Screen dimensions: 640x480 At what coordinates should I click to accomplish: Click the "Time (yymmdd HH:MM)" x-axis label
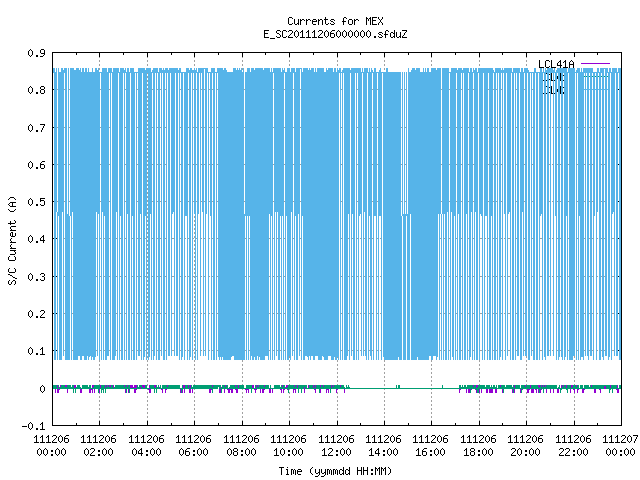click(x=335, y=471)
